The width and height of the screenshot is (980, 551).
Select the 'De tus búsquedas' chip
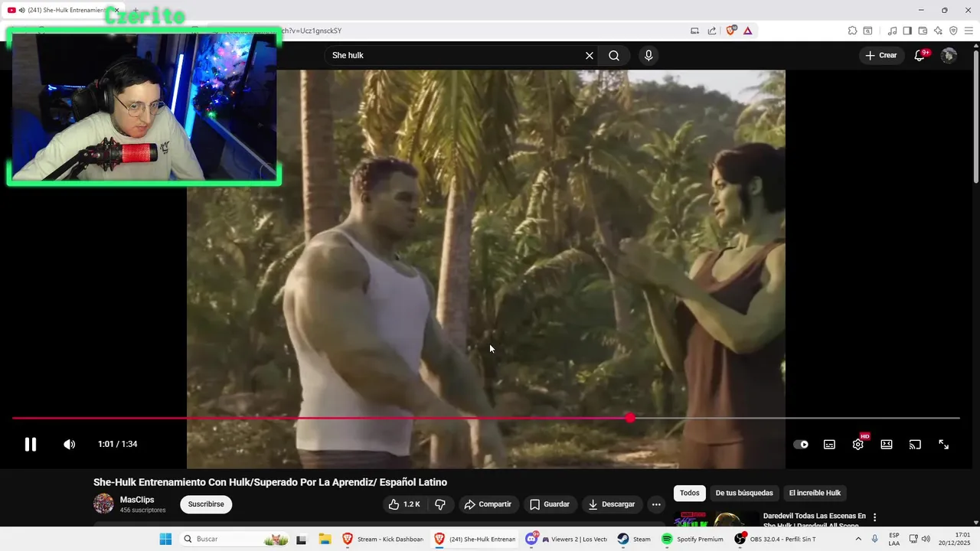pyautogui.click(x=744, y=493)
